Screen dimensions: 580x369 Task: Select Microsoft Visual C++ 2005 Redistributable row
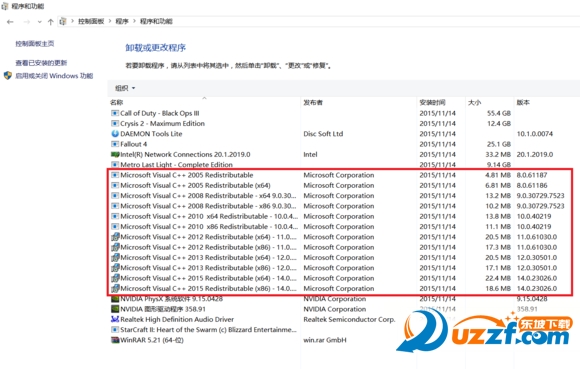tap(340, 175)
